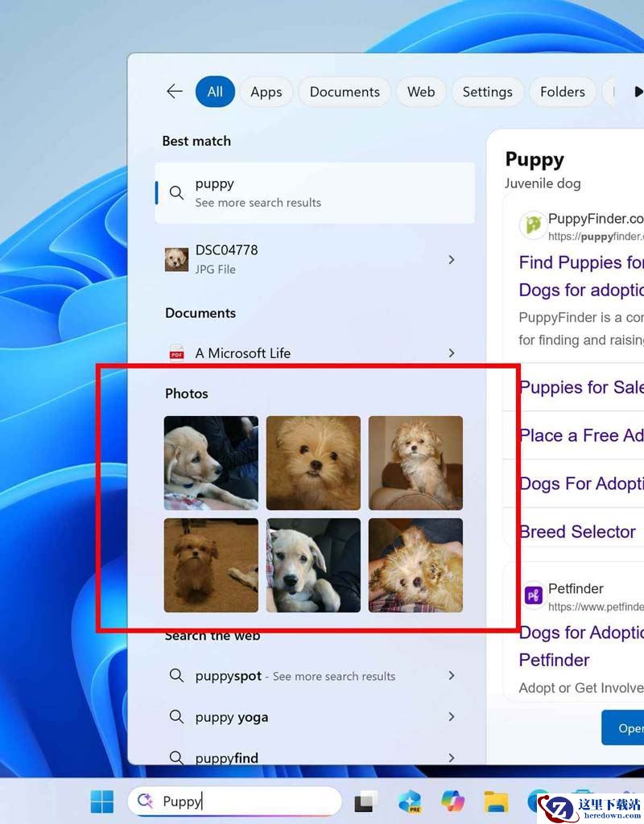
Task: Click the Puppy heading in preview pane
Action: coord(535,160)
